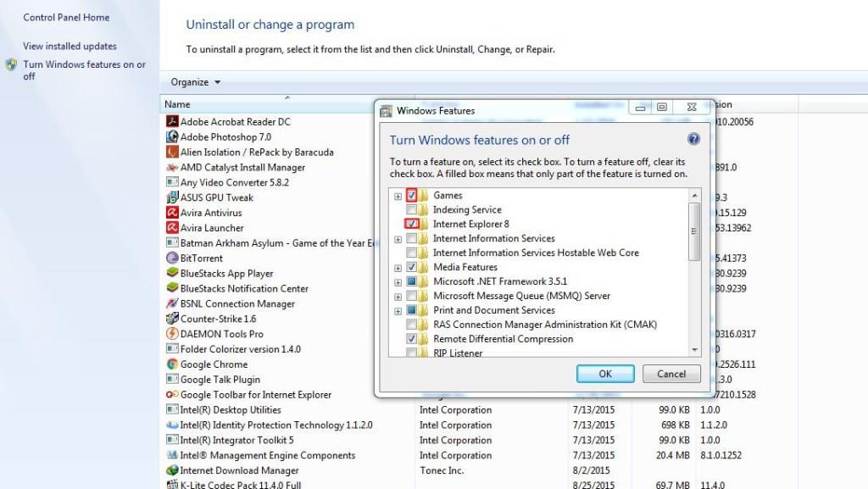Select the ASUS GPU Tweak icon
Screen dimensions: 868x489
172,197
